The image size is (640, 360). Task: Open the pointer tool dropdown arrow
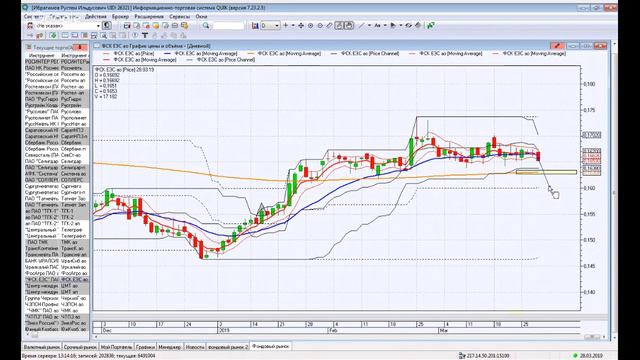coord(401,26)
